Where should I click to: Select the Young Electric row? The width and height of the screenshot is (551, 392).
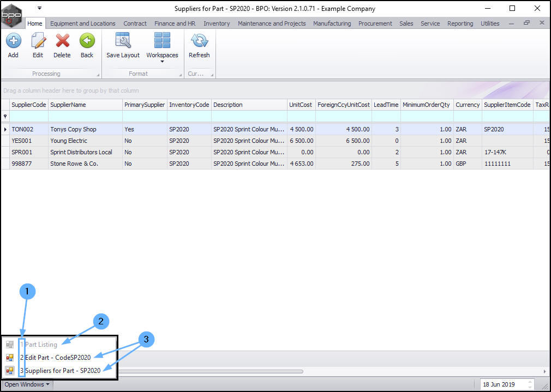pyautogui.click(x=275, y=141)
